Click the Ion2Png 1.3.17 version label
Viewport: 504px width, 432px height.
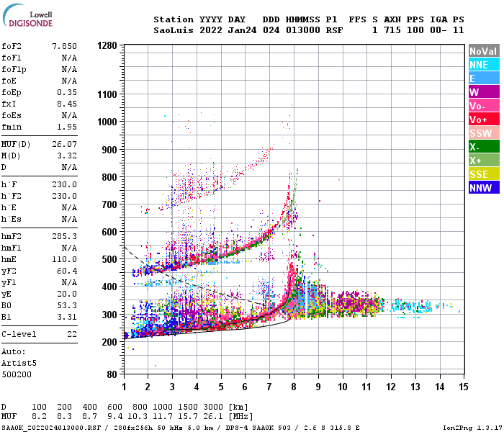point(472,428)
